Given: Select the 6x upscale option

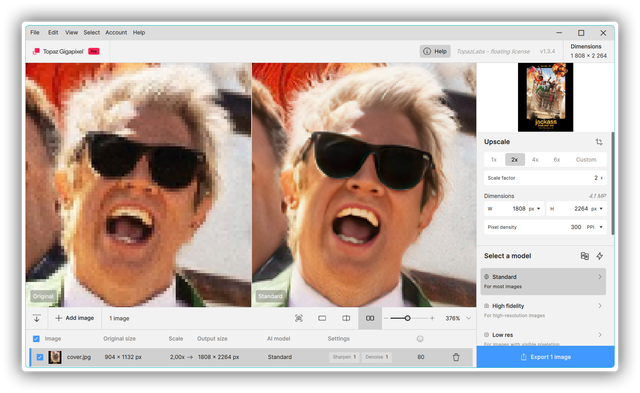Looking at the screenshot, I should coord(556,160).
